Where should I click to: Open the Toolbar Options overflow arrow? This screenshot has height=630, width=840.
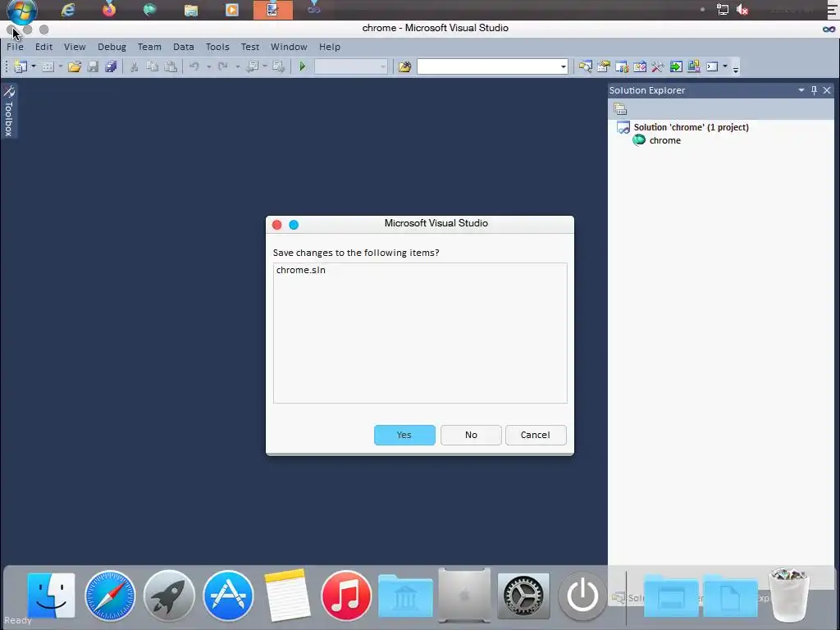pos(736,69)
